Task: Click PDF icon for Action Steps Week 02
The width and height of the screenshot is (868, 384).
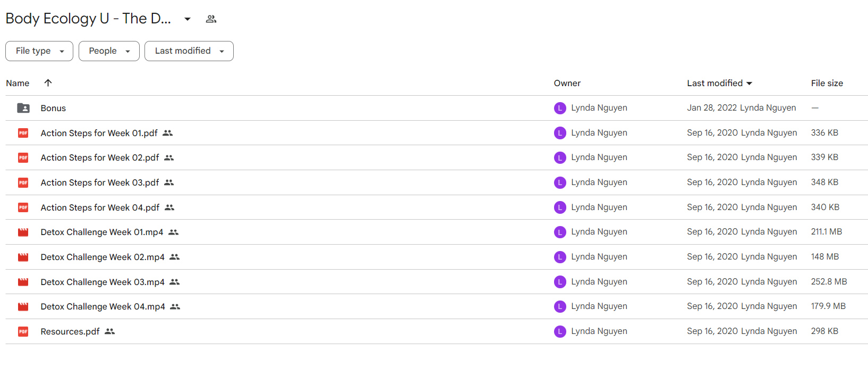Action: click(x=23, y=157)
